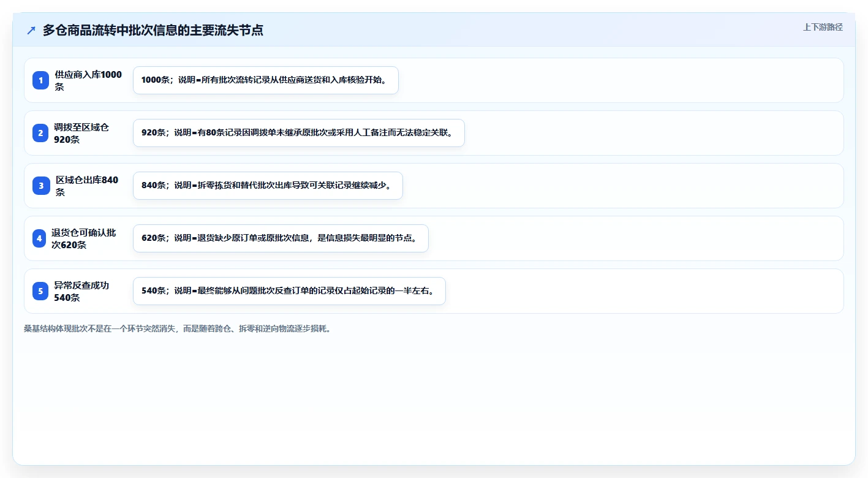The width and height of the screenshot is (868, 478).
Task: Open the 540条 description box about 反查订单
Action: pos(289,291)
